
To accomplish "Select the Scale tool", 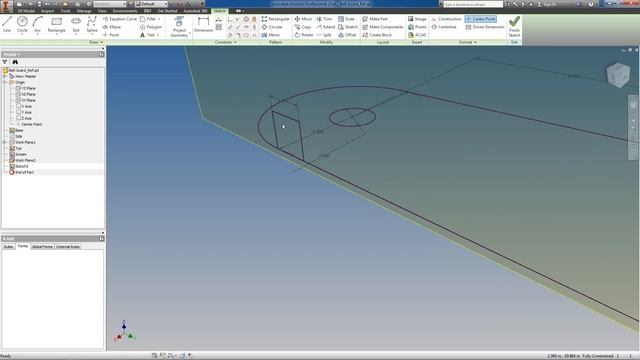I will [x=346, y=19].
